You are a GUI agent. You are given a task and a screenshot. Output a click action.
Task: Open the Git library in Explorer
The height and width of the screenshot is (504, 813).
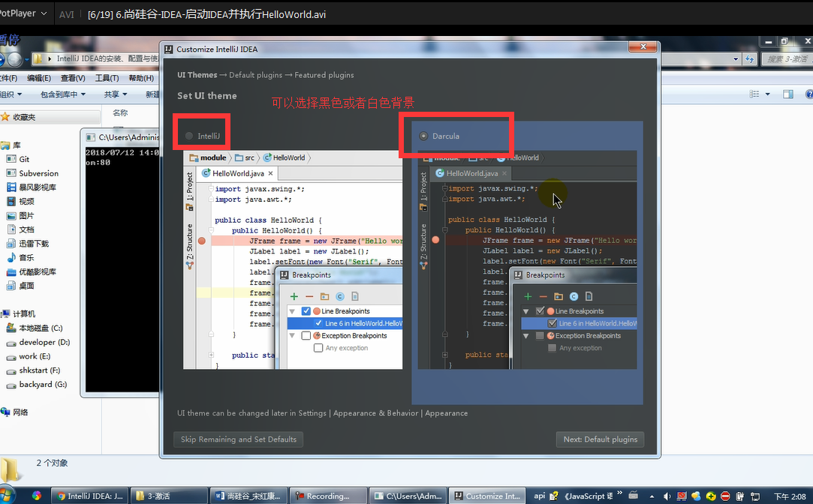[24, 159]
